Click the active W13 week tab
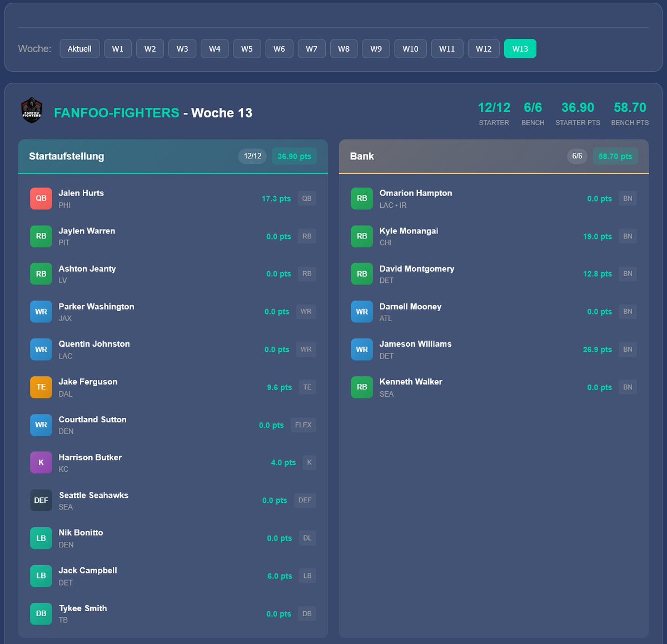Screen dimensions: 667x644 pos(520,49)
